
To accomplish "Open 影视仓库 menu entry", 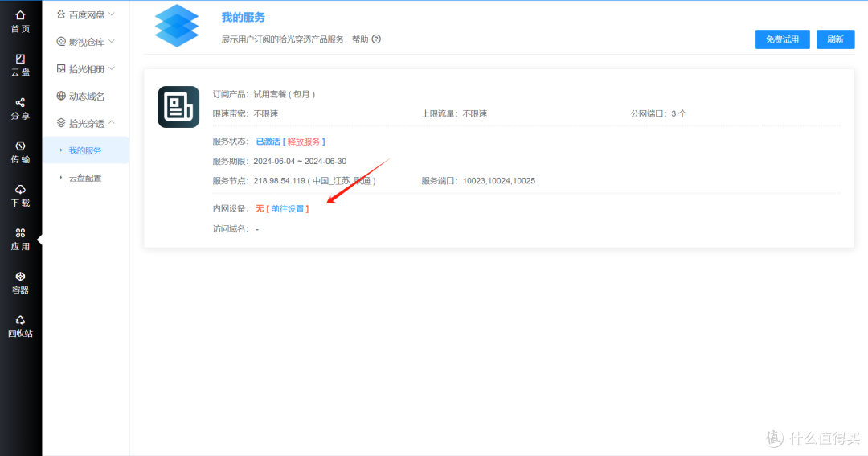I will (86, 42).
